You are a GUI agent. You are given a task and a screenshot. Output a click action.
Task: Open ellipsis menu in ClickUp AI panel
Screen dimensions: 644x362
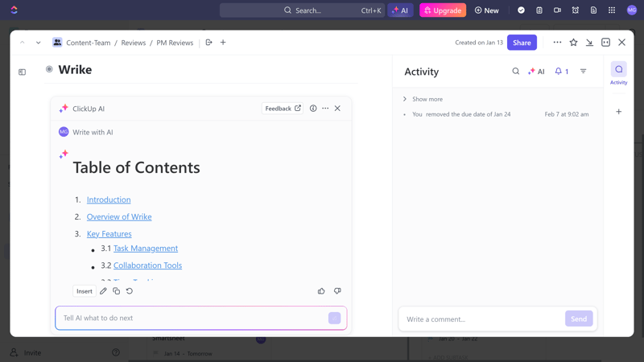click(x=325, y=109)
